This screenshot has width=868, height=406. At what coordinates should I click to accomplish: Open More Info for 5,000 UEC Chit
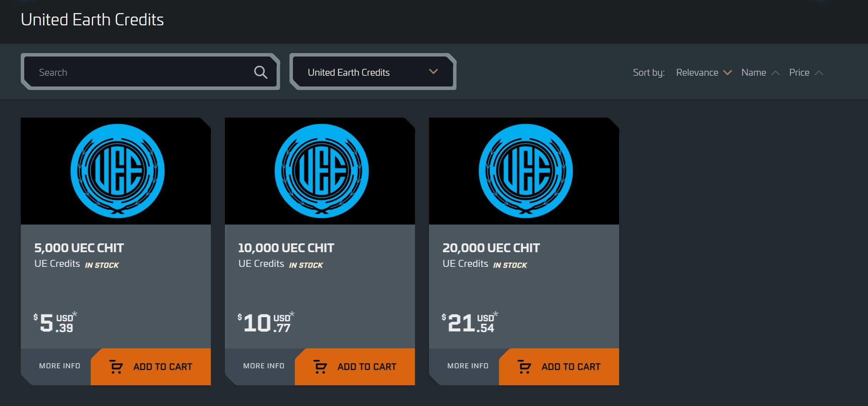60,366
